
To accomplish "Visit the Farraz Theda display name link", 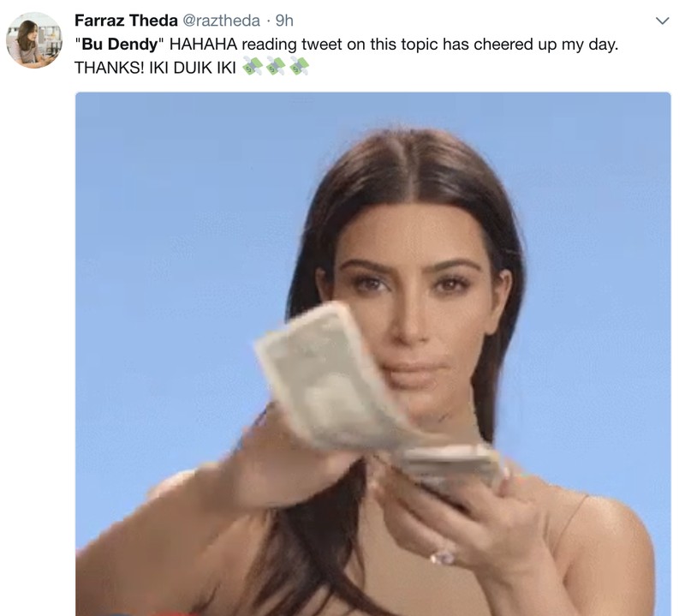I will click(126, 20).
